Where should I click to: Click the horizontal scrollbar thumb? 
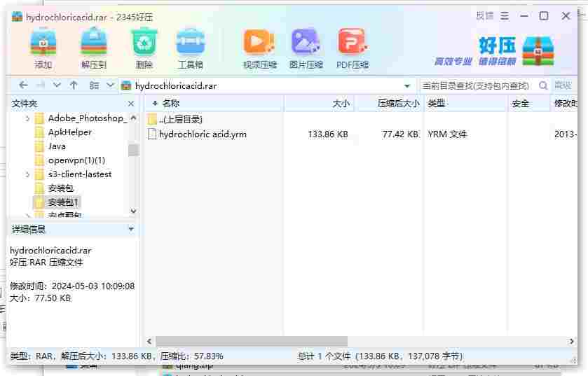point(252,341)
